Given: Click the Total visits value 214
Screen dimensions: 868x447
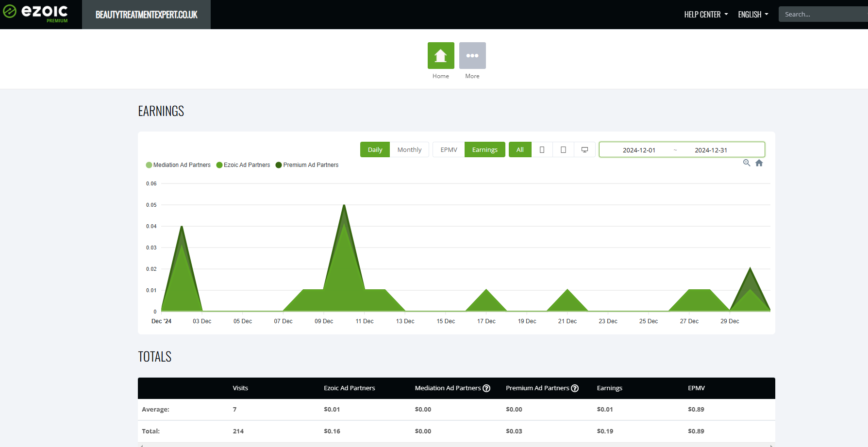Looking at the screenshot, I should point(238,431).
